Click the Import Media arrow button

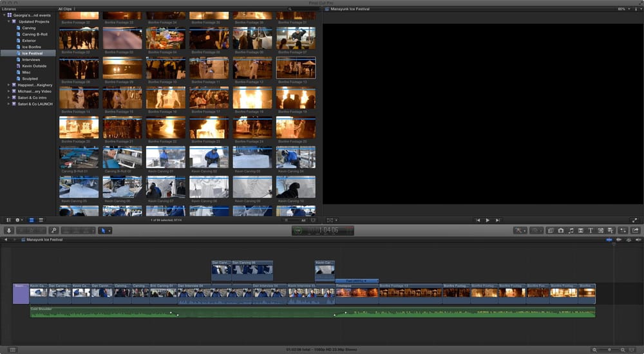pyautogui.click(x=8, y=230)
